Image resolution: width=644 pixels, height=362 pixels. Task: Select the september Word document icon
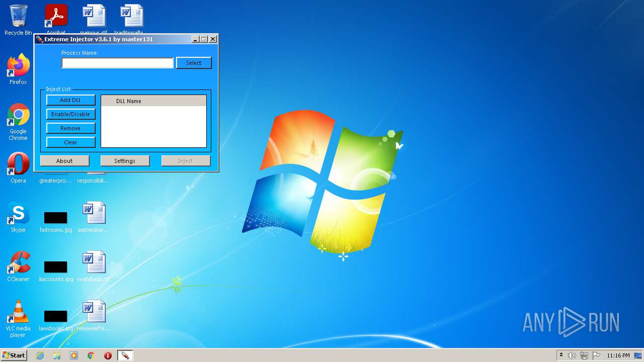94,217
